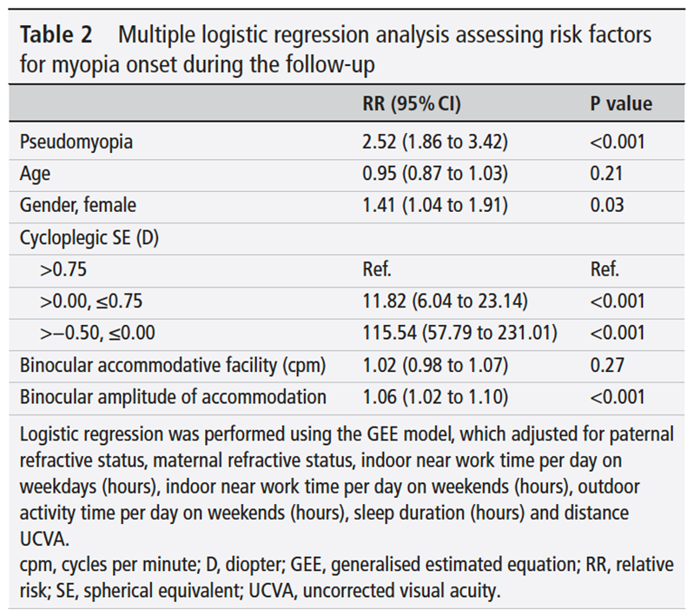
Task: Click the "Cycloplegic SE (D)" group heading
Action: click(x=91, y=237)
